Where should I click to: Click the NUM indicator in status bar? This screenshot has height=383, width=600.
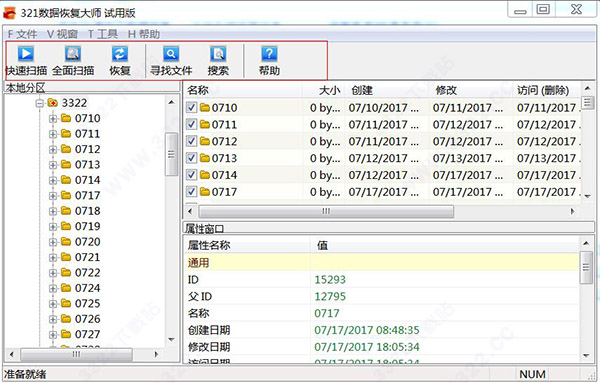click(x=532, y=374)
